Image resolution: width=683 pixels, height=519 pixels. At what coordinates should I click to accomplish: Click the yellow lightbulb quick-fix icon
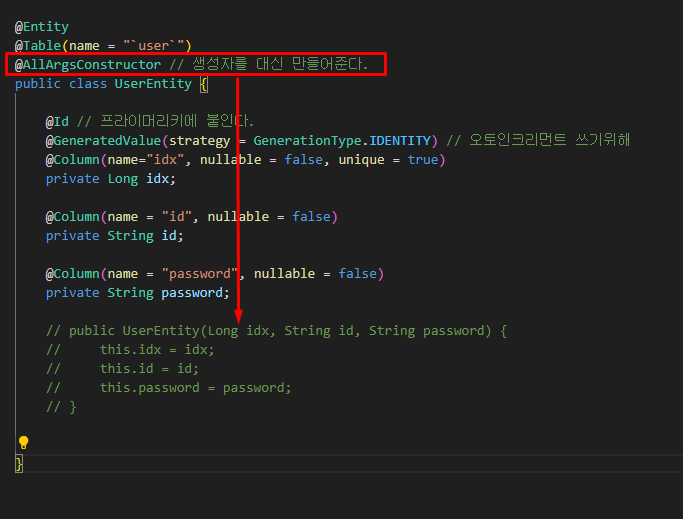coord(24,442)
